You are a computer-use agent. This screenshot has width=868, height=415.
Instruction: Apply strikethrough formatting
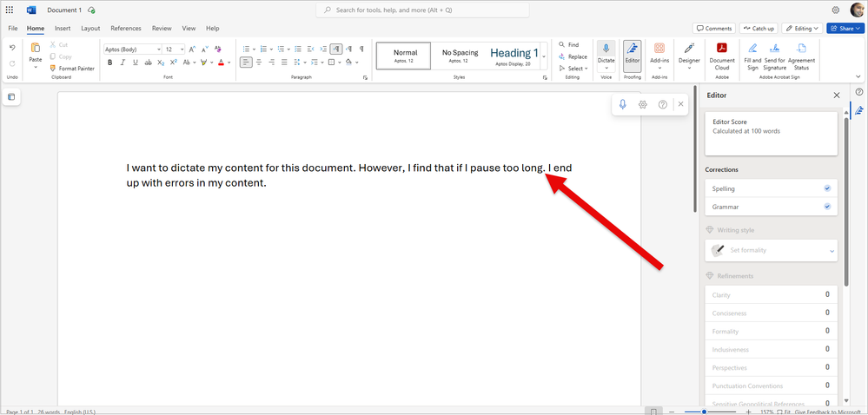pos(148,62)
